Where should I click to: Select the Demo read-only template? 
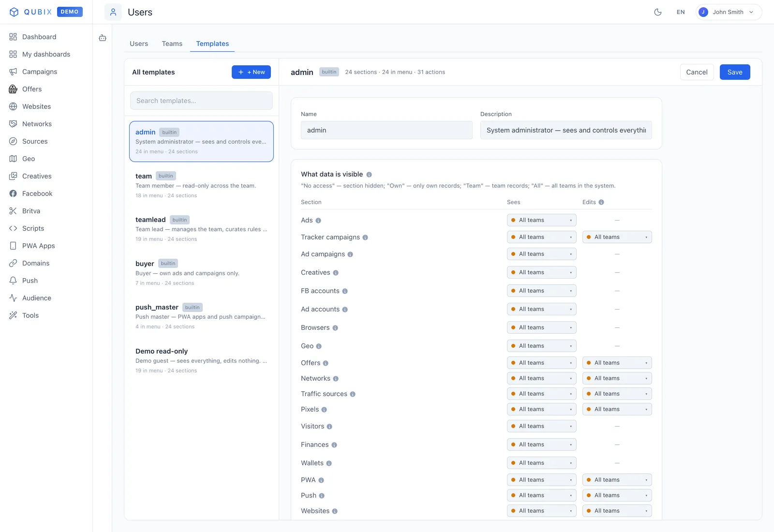[201, 360]
